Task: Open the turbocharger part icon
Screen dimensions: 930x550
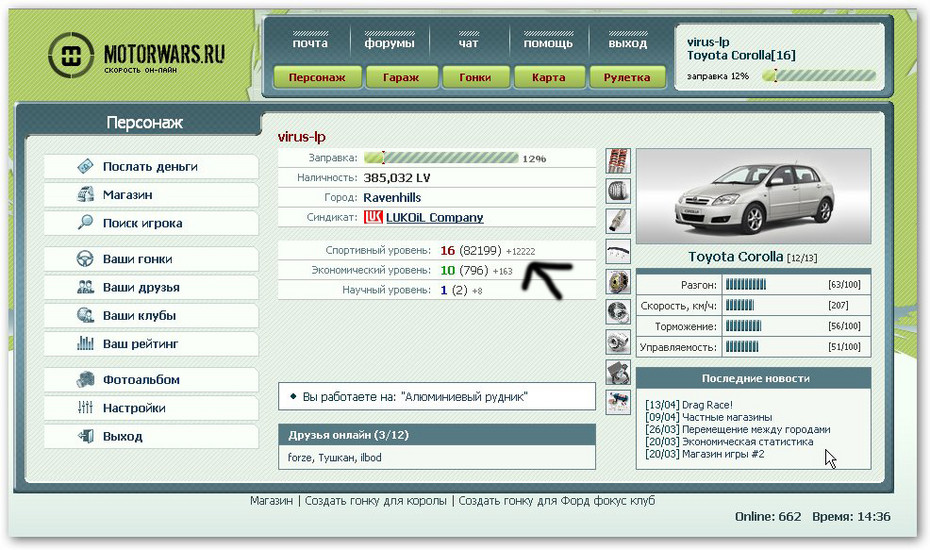Action: (617, 342)
